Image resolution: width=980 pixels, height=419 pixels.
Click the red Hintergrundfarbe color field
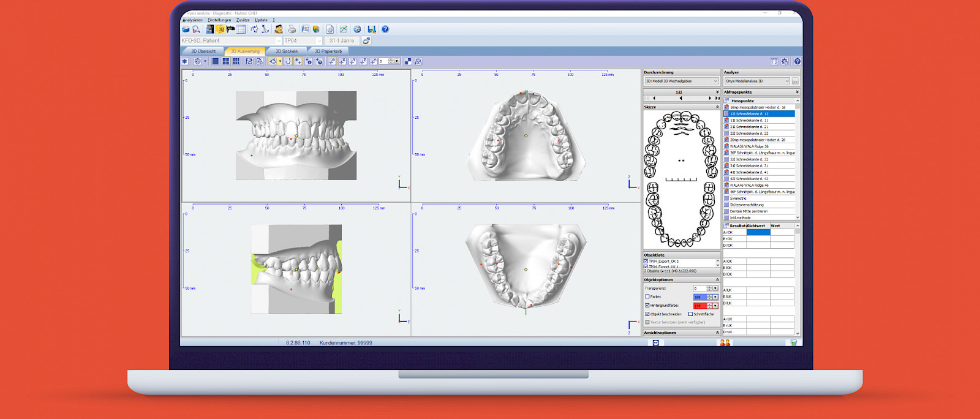699,306
